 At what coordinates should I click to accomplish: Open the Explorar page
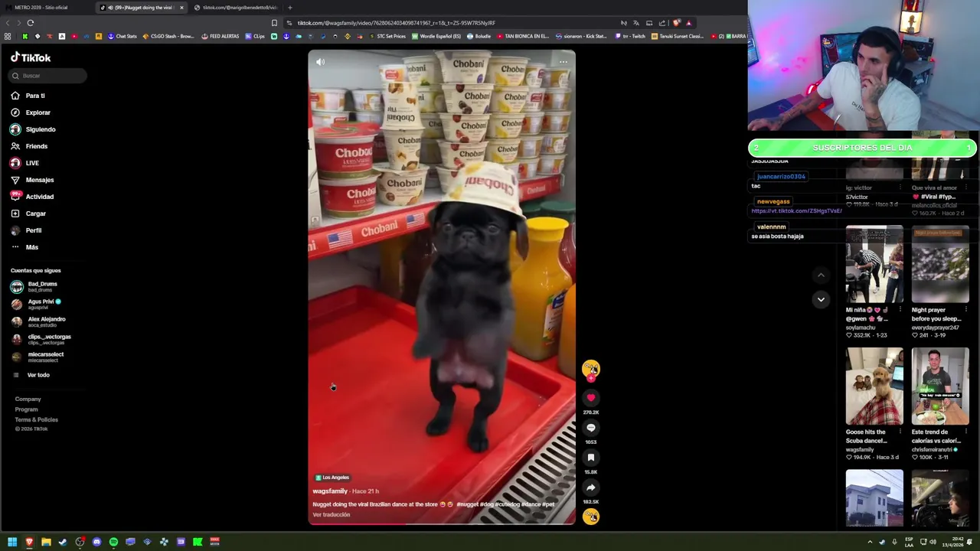pos(31,112)
